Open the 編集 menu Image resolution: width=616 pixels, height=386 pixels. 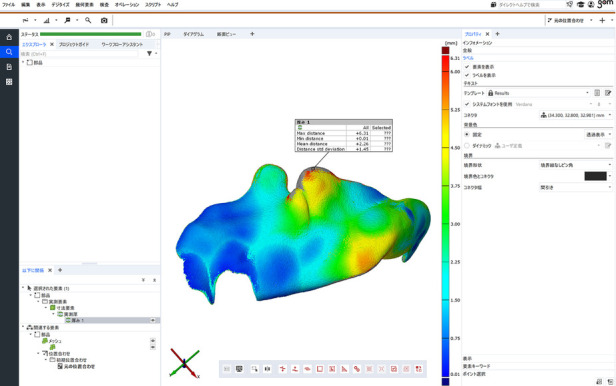tap(26, 5)
